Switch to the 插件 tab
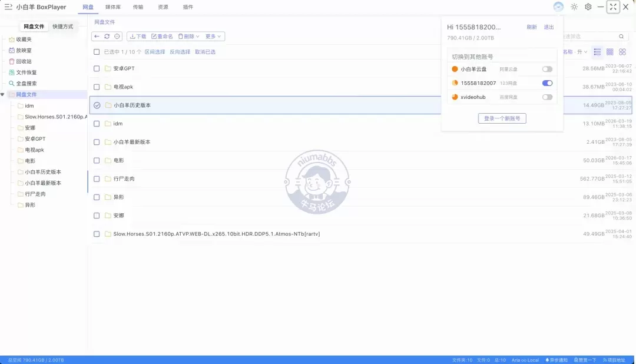Viewport: 636px width, 364px height. (x=188, y=7)
